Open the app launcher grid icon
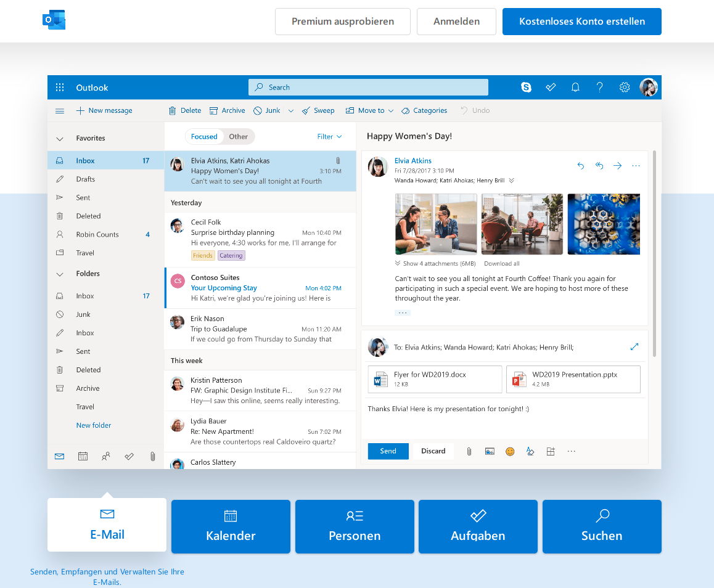714x588 pixels. [x=60, y=88]
